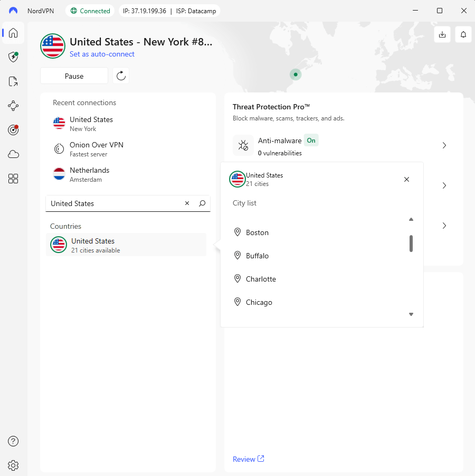Click the downloads icon near top right

coord(442,34)
